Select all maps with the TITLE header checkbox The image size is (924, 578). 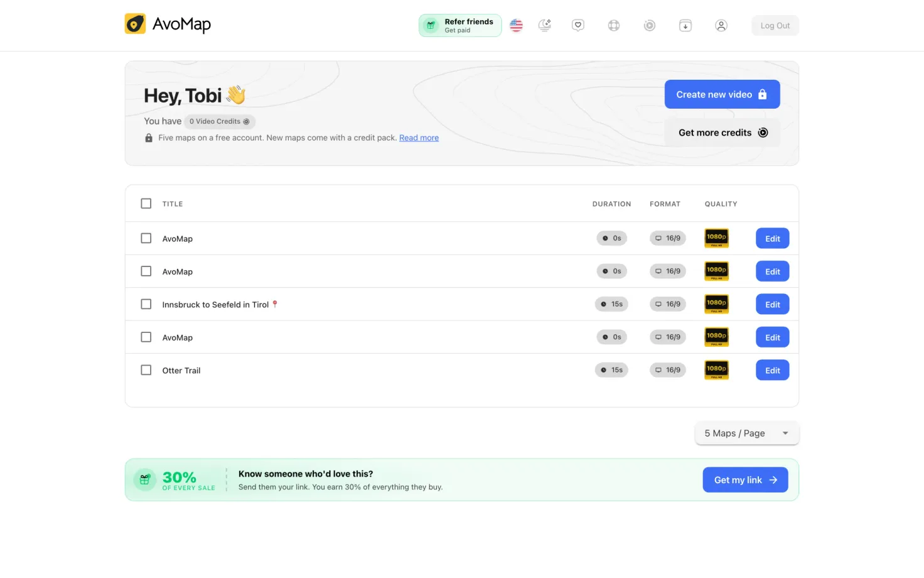click(x=146, y=204)
